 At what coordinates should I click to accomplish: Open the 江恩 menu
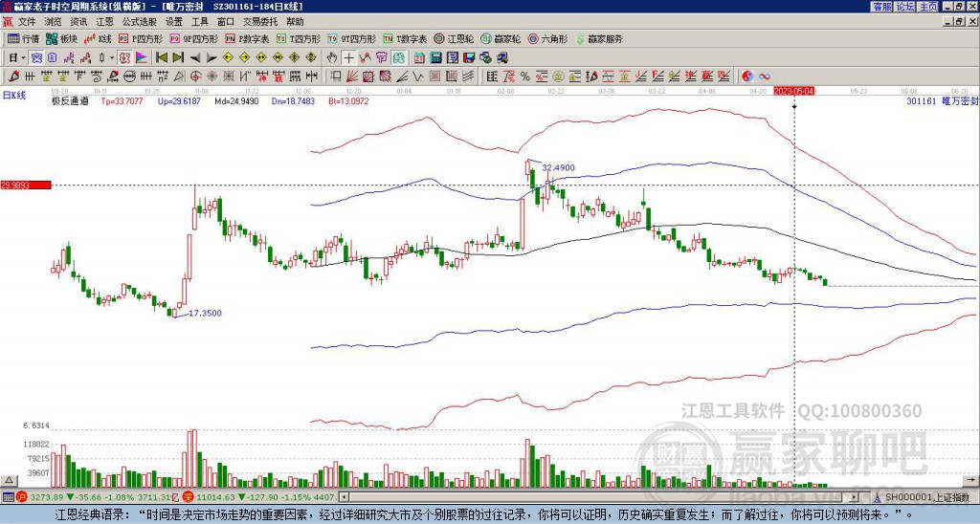point(105,22)
